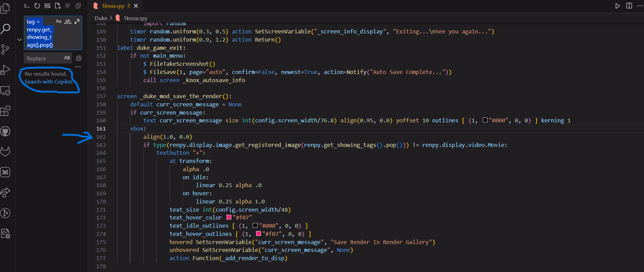644x272 pixels.
Task: Click 'at transform:' on line 165
Action: [x=190, y=161]
